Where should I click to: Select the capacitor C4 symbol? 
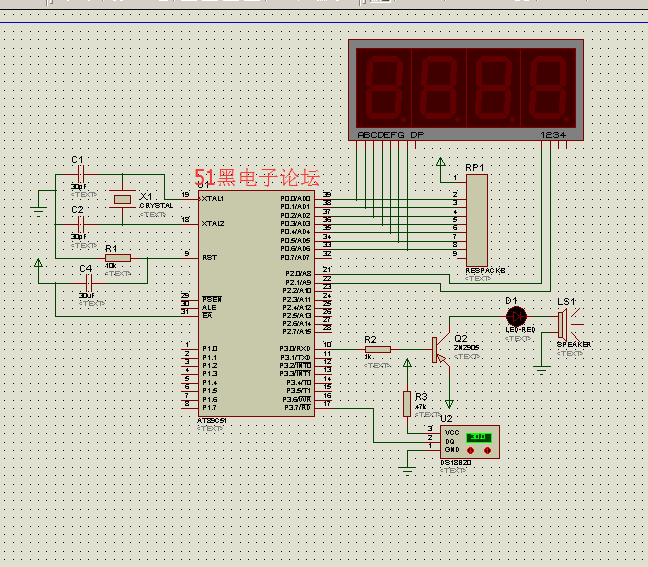tap(89, 284)
